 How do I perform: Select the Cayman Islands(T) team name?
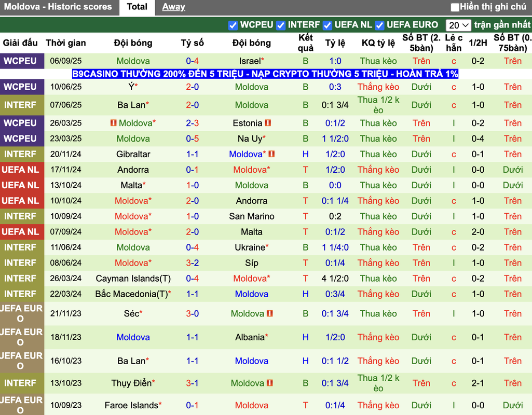pyautogui.click(x=133, y=279)
